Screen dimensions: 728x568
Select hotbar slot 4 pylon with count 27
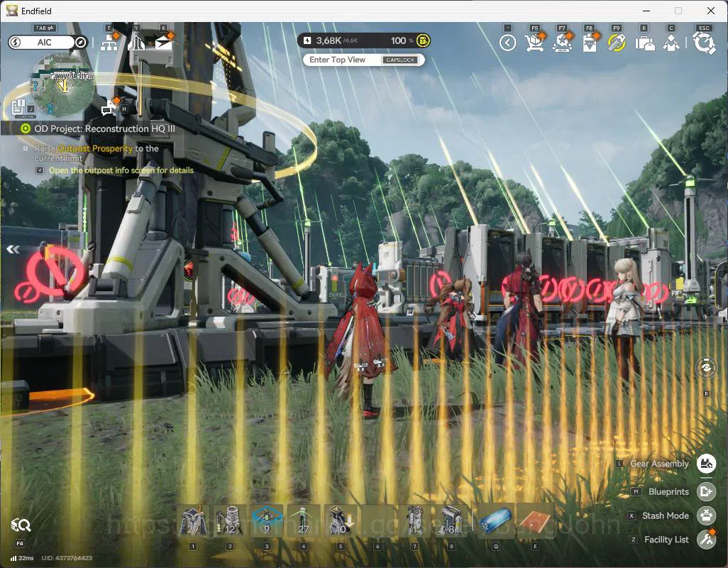[x=304, y=520]
